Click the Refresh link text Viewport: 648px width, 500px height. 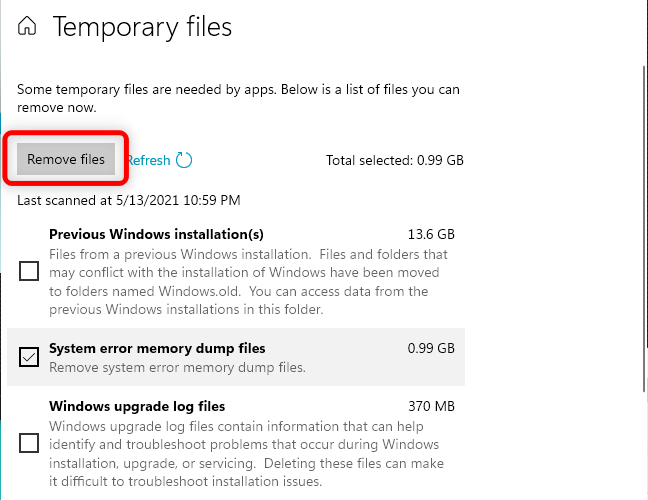click(149, 160)
